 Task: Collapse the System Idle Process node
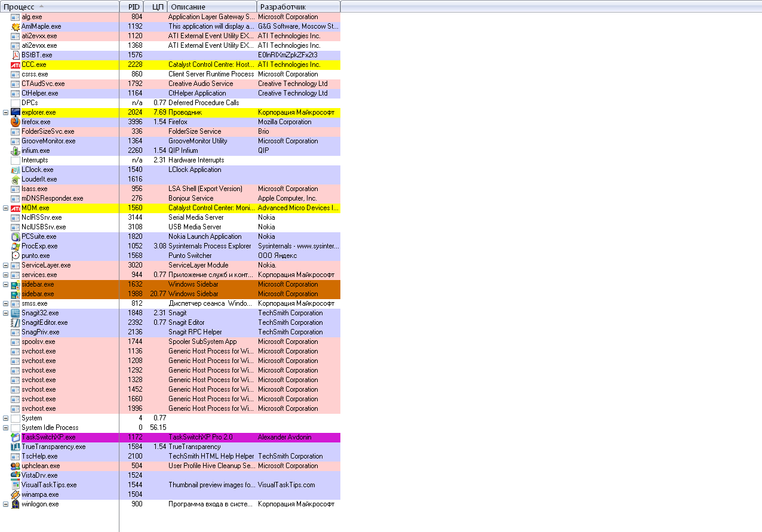click(x=6, y=428)
